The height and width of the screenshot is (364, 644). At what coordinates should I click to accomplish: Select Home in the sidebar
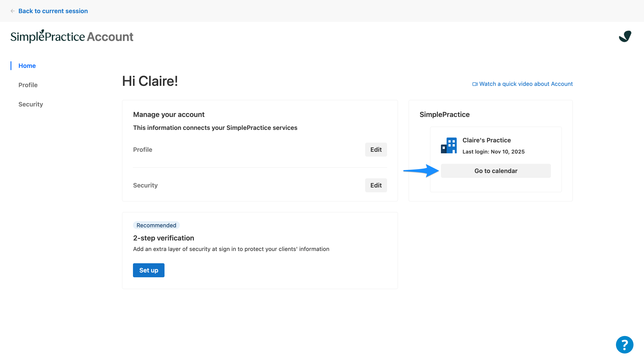[x=27, y=66]
